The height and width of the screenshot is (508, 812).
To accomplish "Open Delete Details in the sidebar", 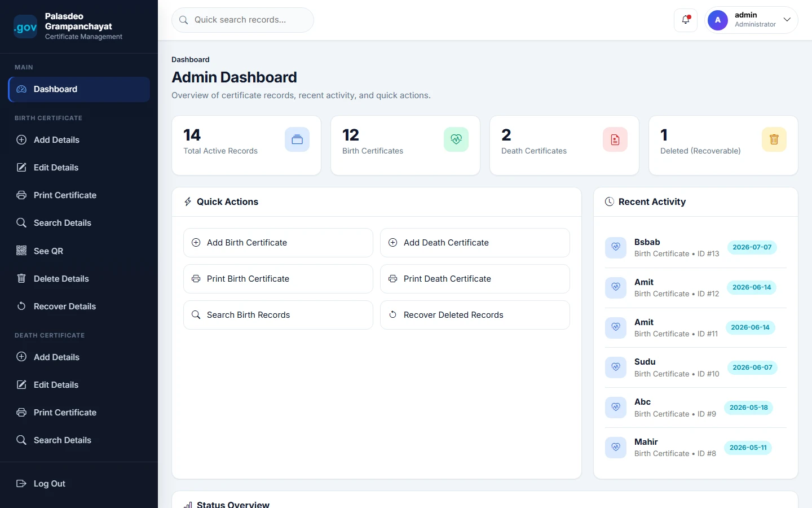I will coord(79,279).
